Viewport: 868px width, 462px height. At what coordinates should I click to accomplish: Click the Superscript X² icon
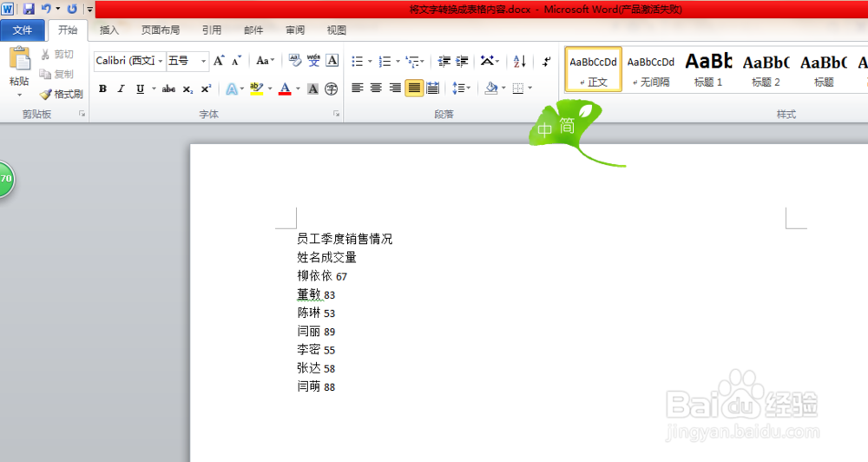click(206, 89)
